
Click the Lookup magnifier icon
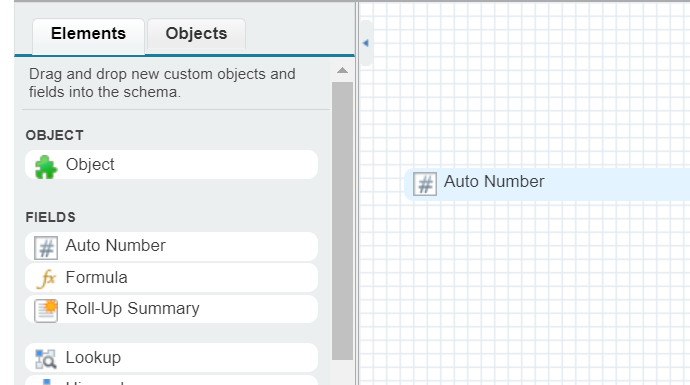tap(46, 359)
